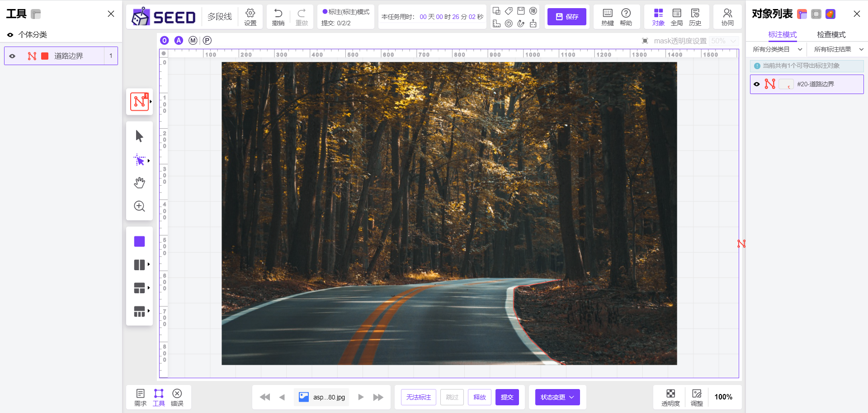868x413 pixels.
Task: Click the floppy-disk icon in small icon grid
Action: 521,11
